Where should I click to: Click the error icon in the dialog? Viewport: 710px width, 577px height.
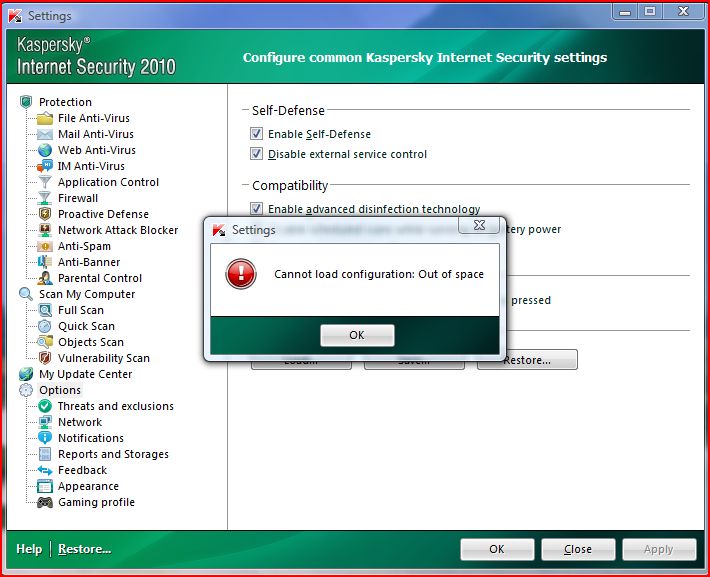click(241, 274)
